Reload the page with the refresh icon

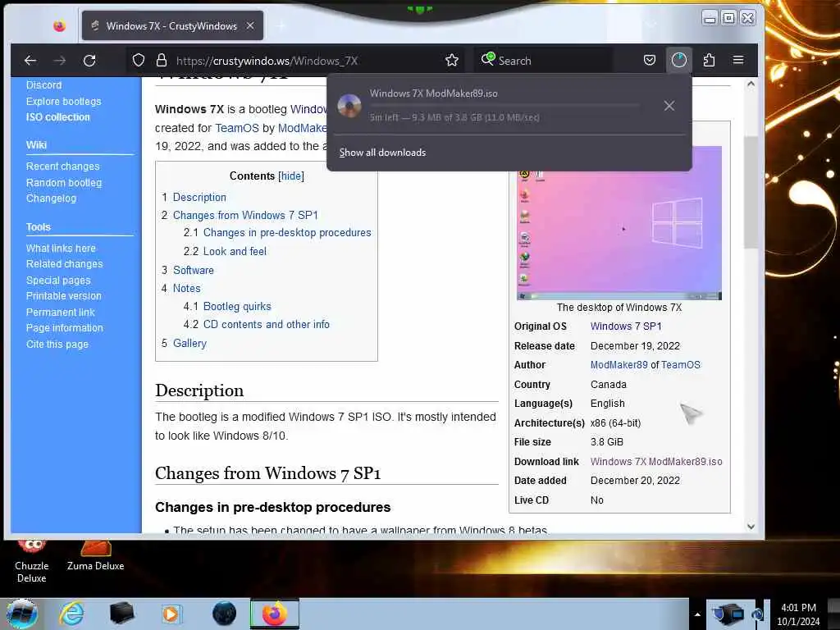(89, 61)
